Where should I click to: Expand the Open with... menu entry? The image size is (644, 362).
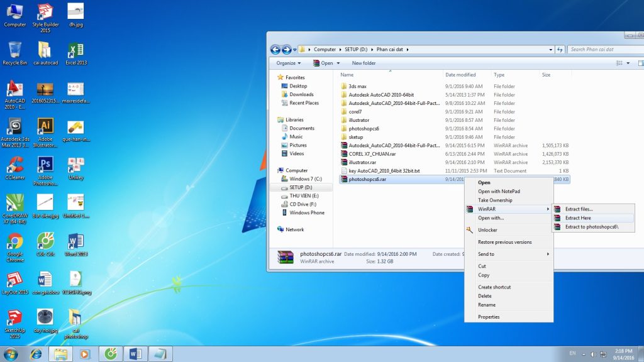click(x=491, y=218)
